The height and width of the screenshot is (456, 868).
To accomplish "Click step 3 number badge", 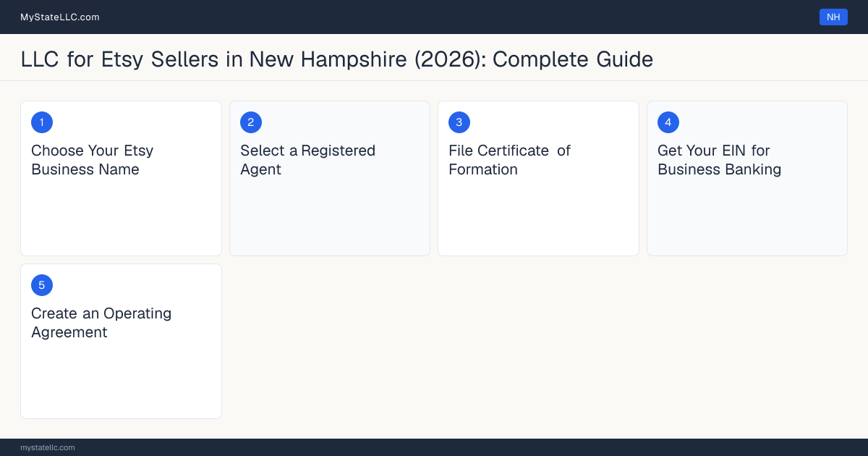I will [x=459, y=122].
